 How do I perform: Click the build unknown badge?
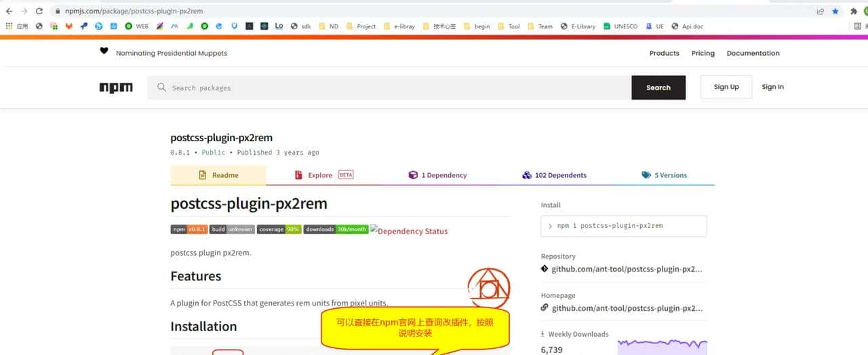coord(232,229)
